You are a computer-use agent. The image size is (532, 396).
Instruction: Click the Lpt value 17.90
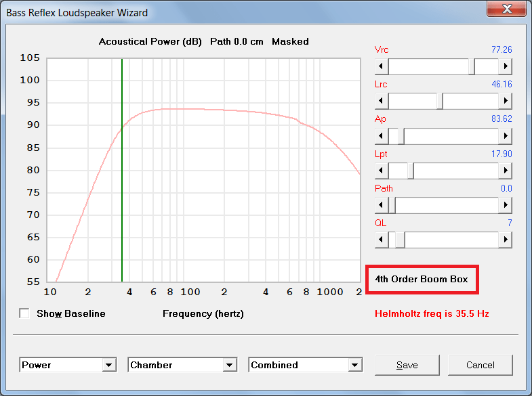point(502,154)
